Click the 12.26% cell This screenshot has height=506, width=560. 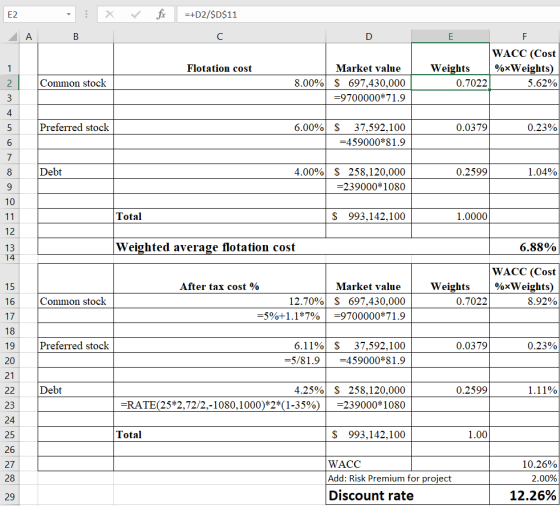tap(524, 495)
